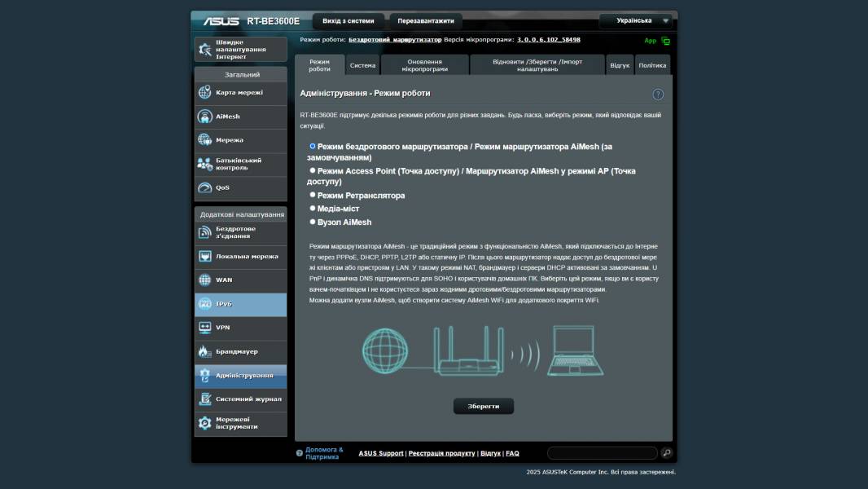Open the AiMesh sidebar icon
This screenshot has width=868, height=489.
205,117
